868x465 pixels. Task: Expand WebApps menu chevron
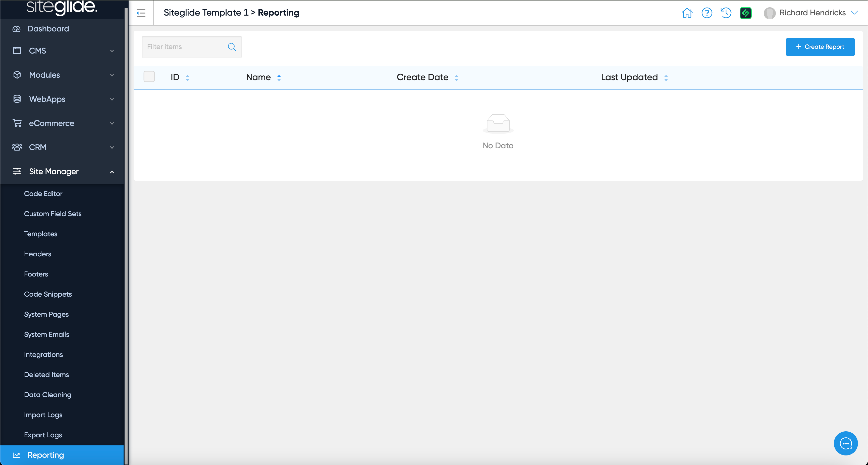[112, 99]
